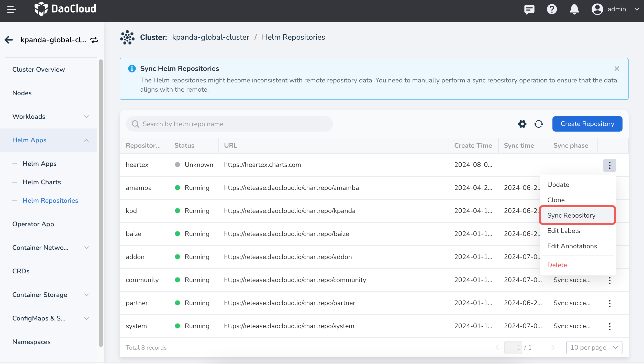The image size is (644, 364).
Task: Refresh the repository list with the reload icon
Action: pos(539,124)
